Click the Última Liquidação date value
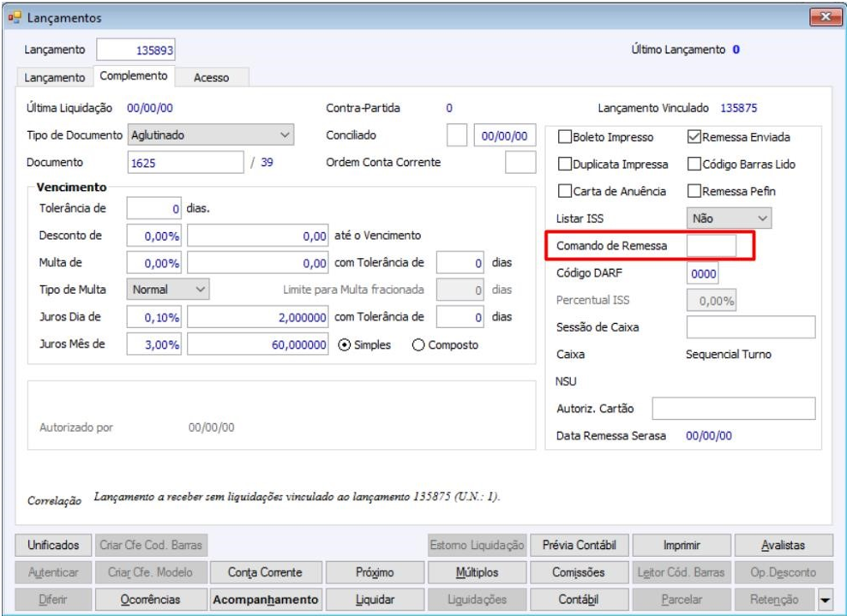Screen dimensions: 847x616 (x=150, y=108)
